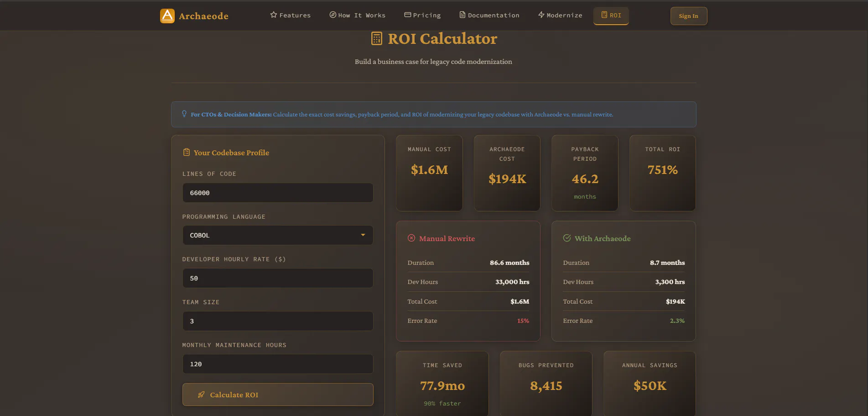
Task: Click the 8.7 months duration value
Action: coord(667,263)
